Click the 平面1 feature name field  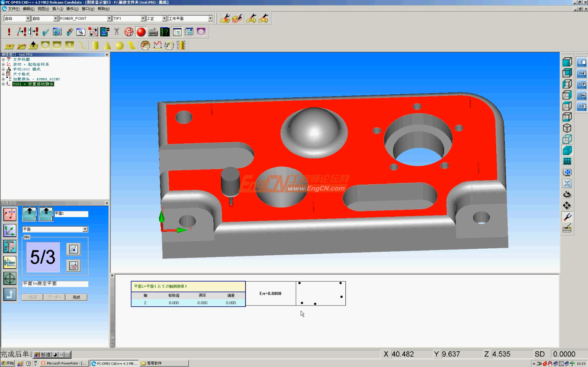coord(71,214)
